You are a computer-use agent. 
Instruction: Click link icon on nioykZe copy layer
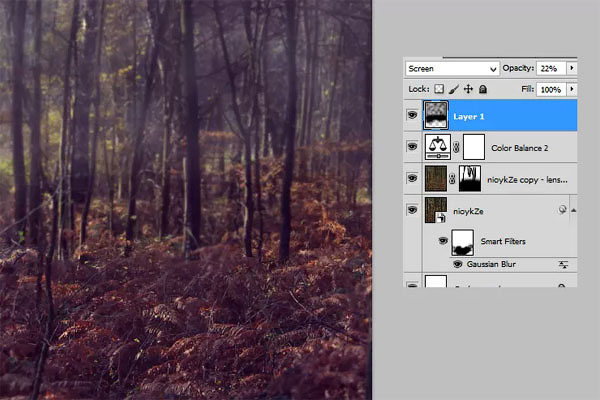[452, 179]
